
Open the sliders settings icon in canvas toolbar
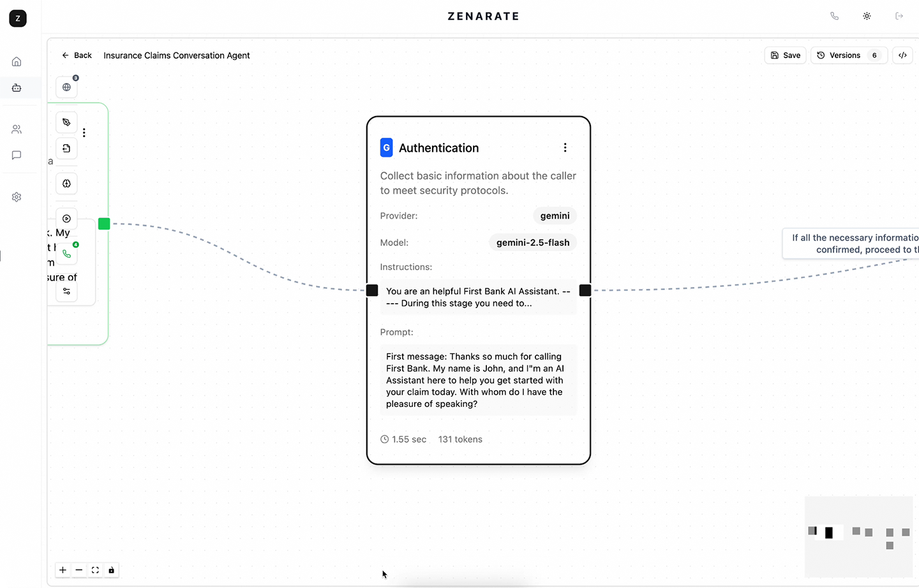[66, 291]
